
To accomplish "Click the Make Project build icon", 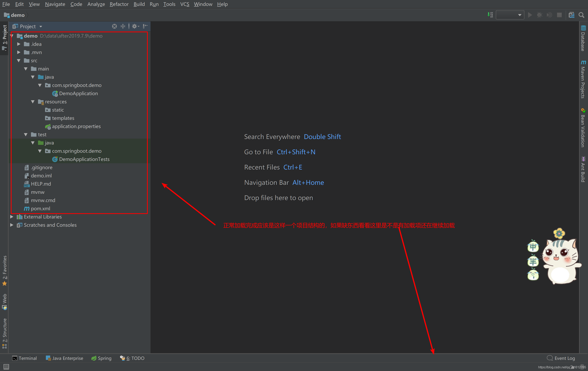I will click(490, 15).
